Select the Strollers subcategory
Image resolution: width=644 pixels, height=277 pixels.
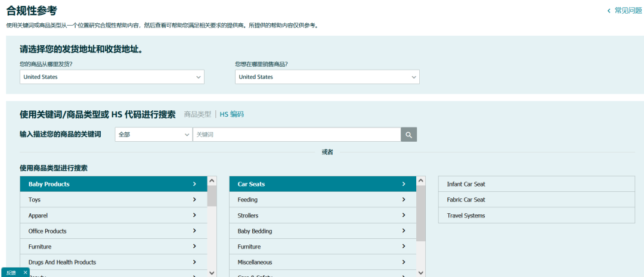click(x=323, y=216)
